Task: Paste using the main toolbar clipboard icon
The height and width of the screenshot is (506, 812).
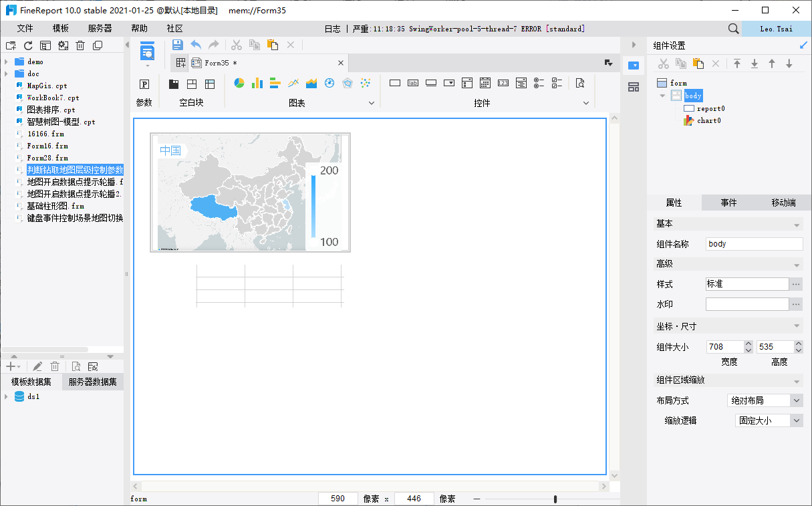Action: pos(272,45)
